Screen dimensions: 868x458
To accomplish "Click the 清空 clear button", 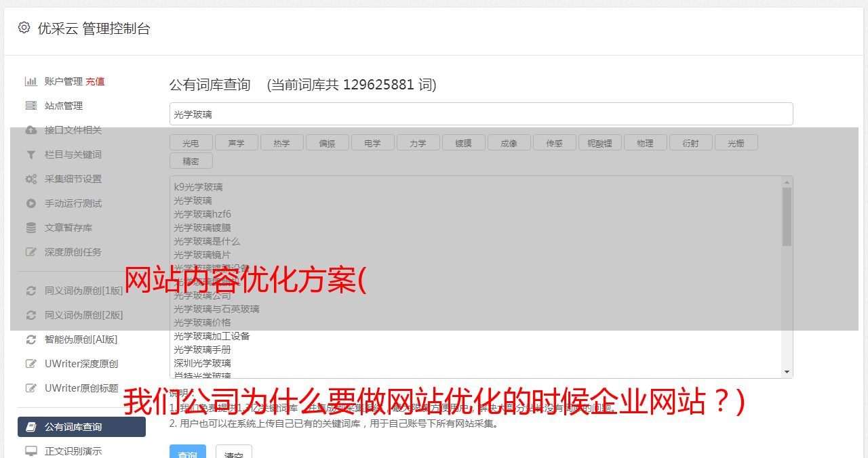I will tap(234, 453).
